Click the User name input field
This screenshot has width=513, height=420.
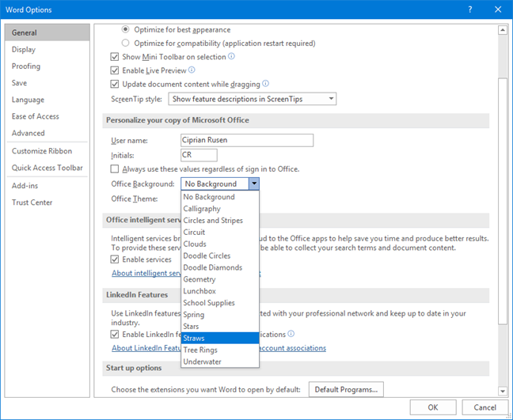[x=247, y=140]
